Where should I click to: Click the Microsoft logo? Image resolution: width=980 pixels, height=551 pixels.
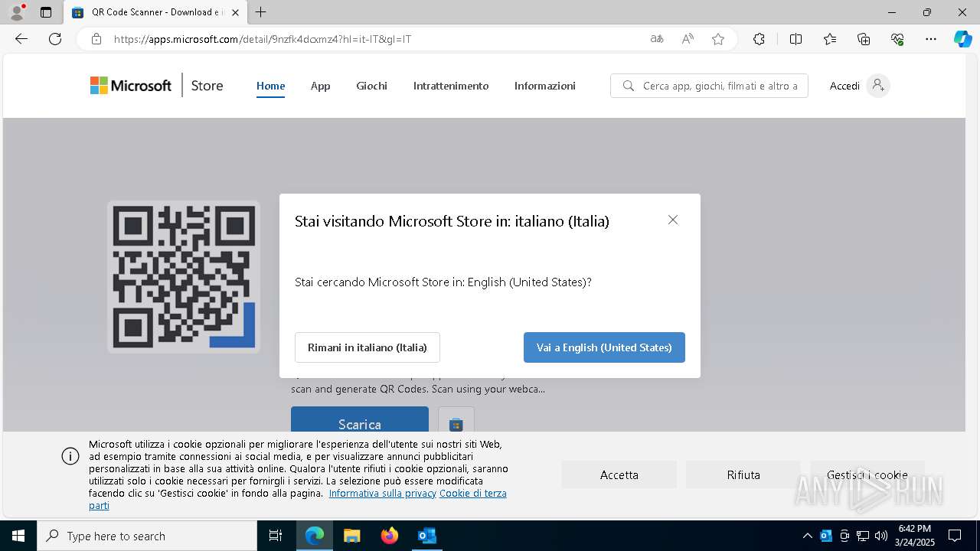click(x=131, y=86)
